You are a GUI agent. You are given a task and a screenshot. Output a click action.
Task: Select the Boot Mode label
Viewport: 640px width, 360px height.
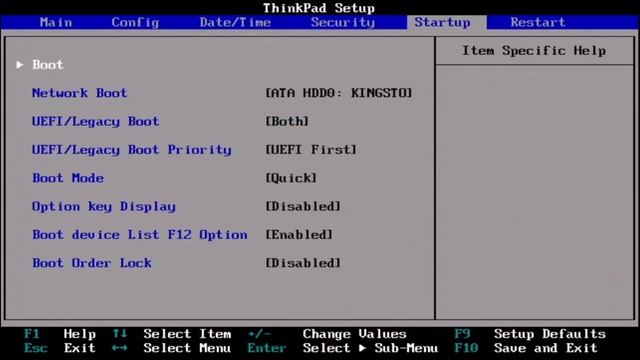tap(68, 178)
